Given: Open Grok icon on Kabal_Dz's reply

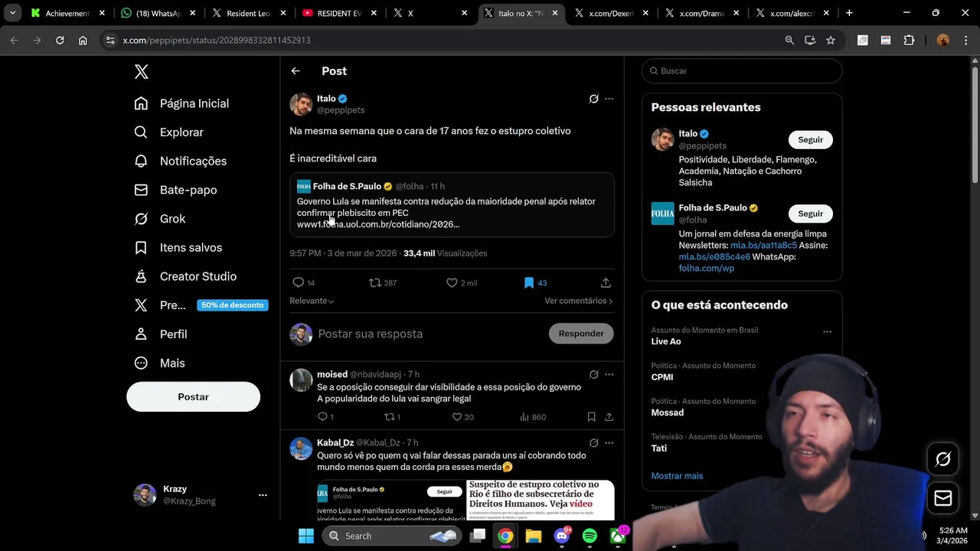Looking at the screenshot, I should click(x=593, y=442).
